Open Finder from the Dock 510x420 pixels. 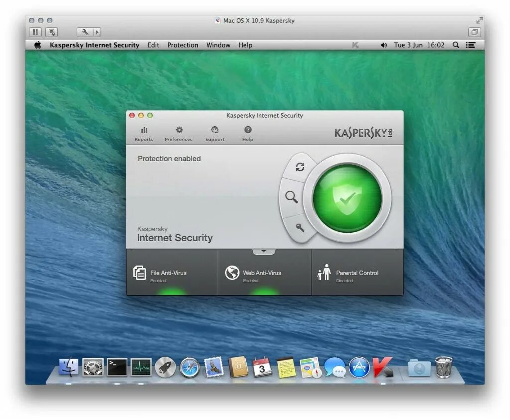coord(69,367)
